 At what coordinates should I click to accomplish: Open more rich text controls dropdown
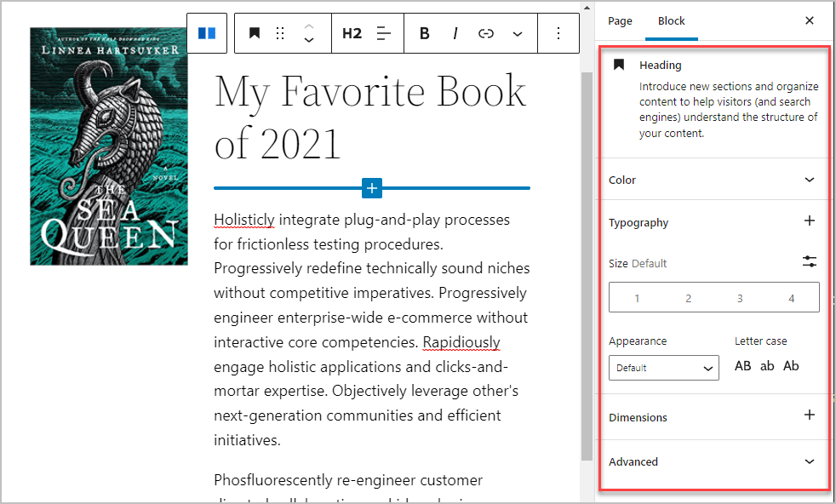tap(517, 33)
